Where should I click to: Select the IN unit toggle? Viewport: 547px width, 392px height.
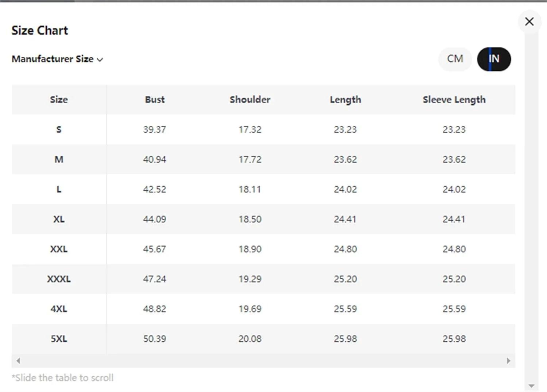(494, 59)
